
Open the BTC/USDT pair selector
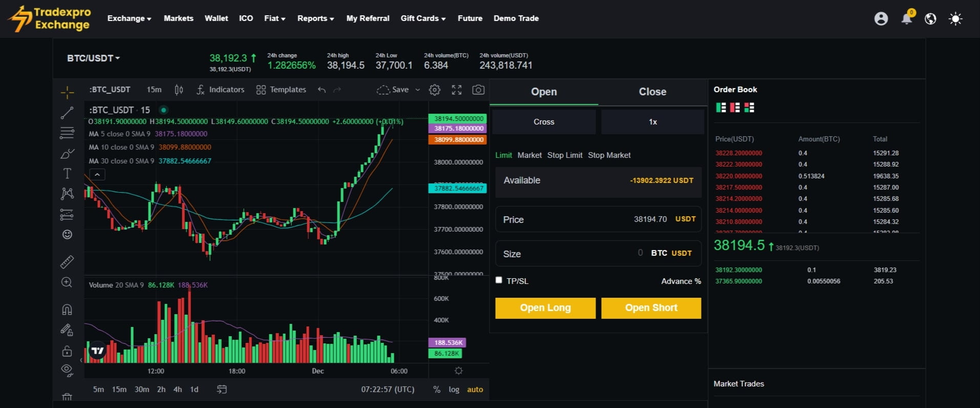(93, 58)
